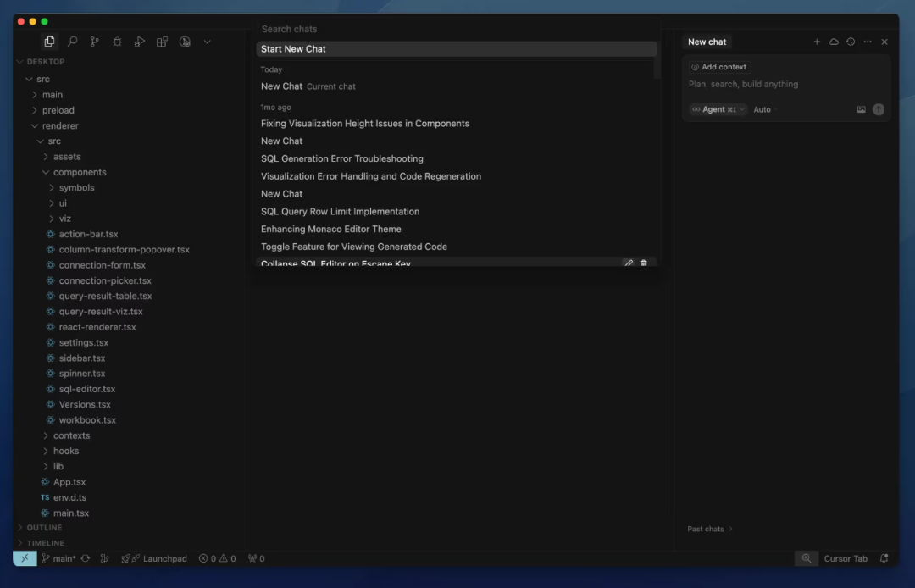Screen dimensions: 915x588
Task: Click the chat history clock icon
Action: coord(851,42)
